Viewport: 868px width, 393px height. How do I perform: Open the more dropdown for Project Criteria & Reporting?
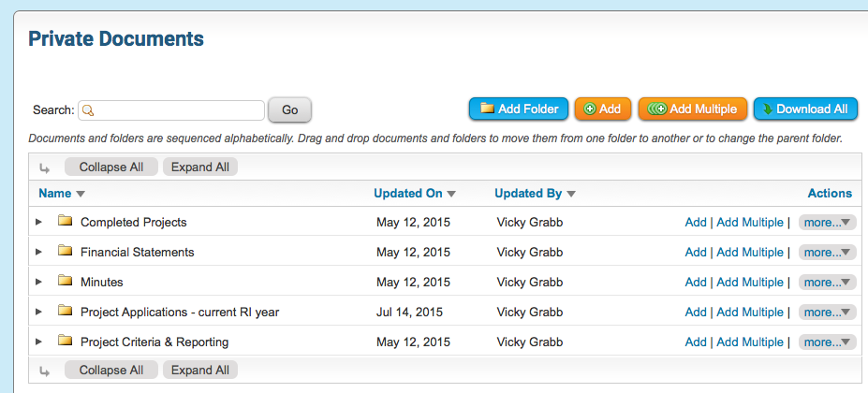[828, 342]
